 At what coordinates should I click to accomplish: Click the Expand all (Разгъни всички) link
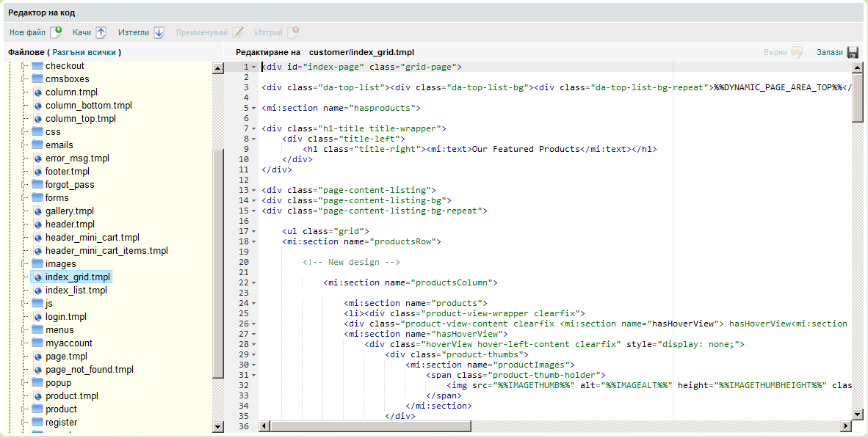(x=85, y=53)
